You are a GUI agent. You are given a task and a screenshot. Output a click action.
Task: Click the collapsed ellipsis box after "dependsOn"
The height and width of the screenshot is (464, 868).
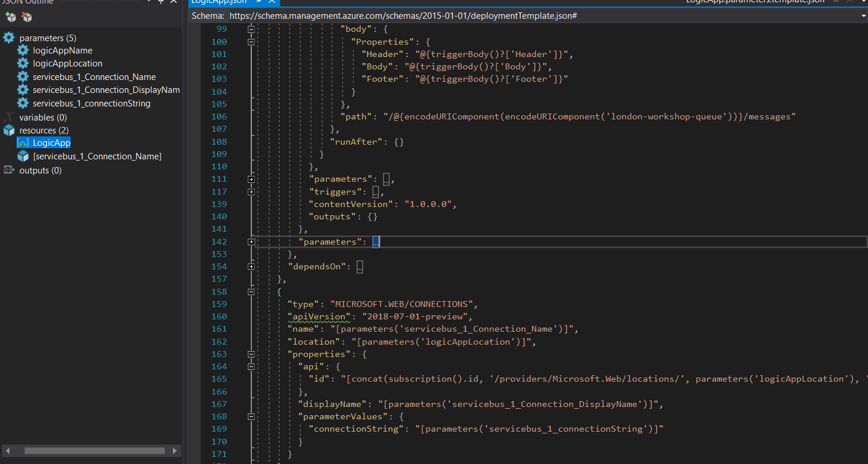click(360, 267)
